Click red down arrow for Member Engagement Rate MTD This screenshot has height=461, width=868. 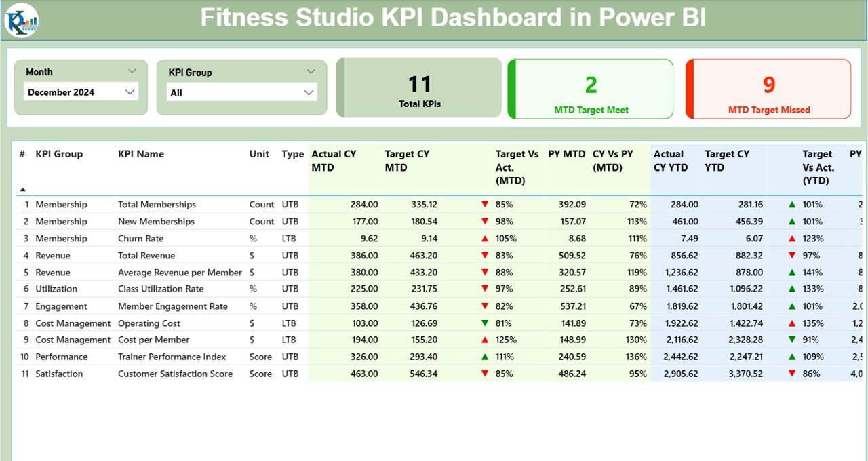click(x=485, y=306)
